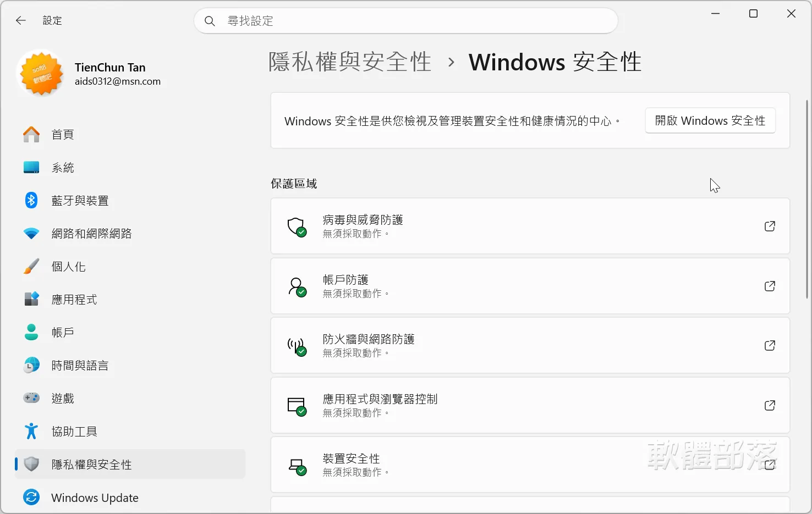Go to 首頁 in sidebar
Image resolution: width=812 pixels, height=514 pixels.
130,135
